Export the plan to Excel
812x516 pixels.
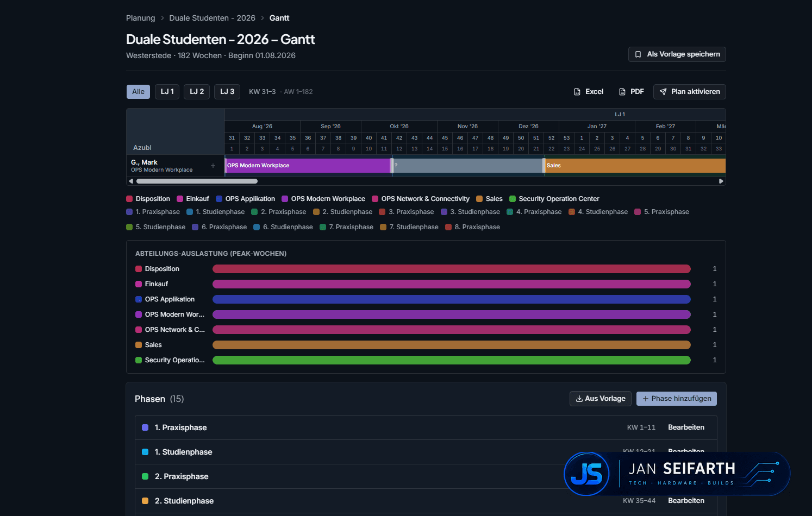tap(589, 92)
